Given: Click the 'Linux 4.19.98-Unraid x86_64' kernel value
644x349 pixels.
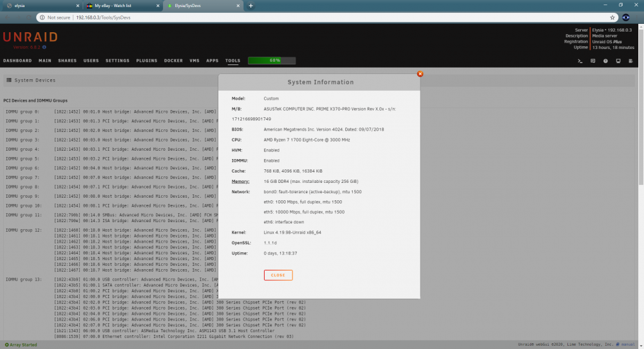Looking at the screenshot, I should (x=292, y=232).
